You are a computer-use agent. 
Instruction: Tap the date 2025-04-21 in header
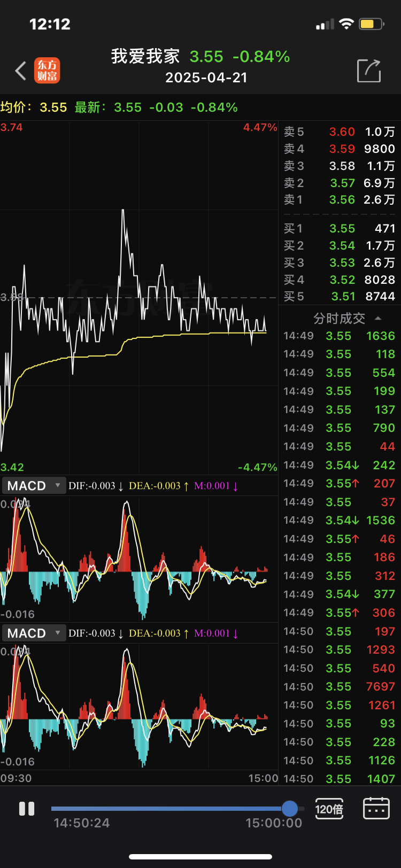[206, 78]
